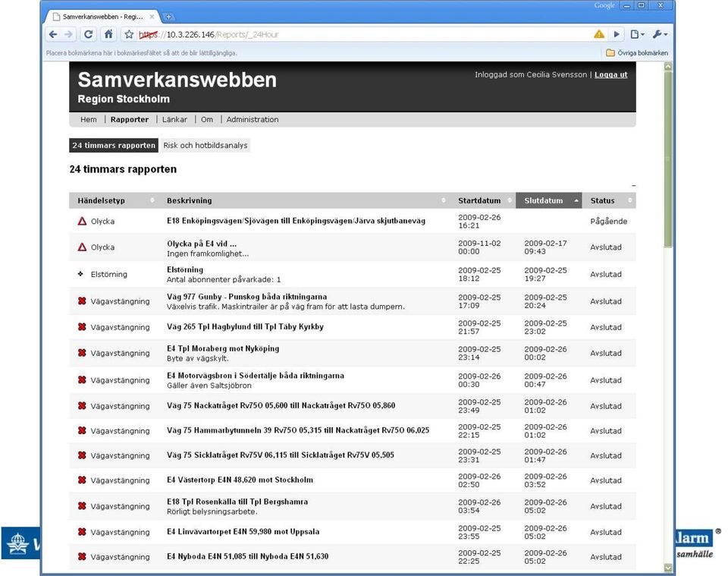Open the page menu icon
Viewport: 728px width, 576px height.
pos(637,34)
